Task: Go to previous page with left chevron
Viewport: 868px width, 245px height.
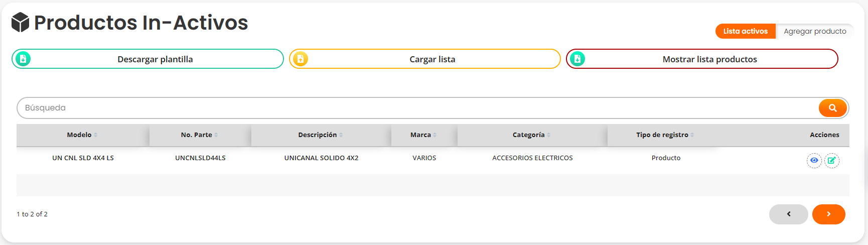Action: pyautogui.click(x=788, y=214)
